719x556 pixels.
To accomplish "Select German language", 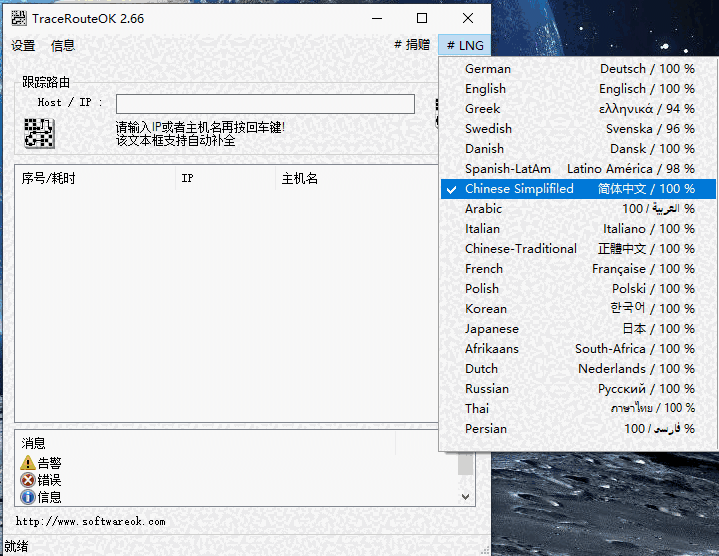I will (x=578, y=69).
